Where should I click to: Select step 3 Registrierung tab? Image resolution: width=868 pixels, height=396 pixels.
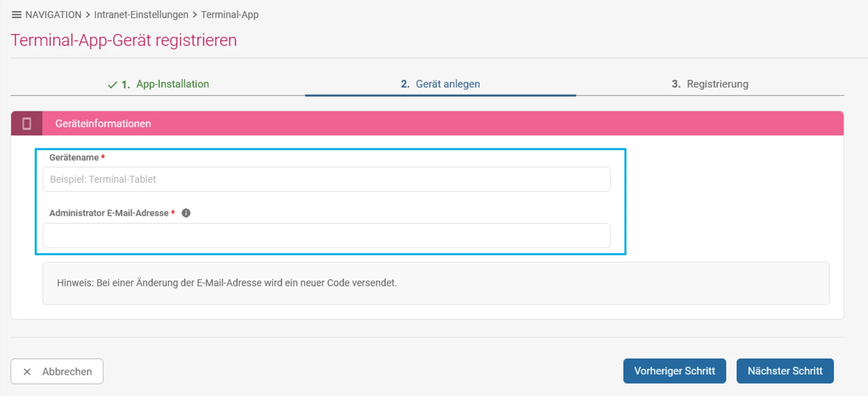(x=710, y=84)
